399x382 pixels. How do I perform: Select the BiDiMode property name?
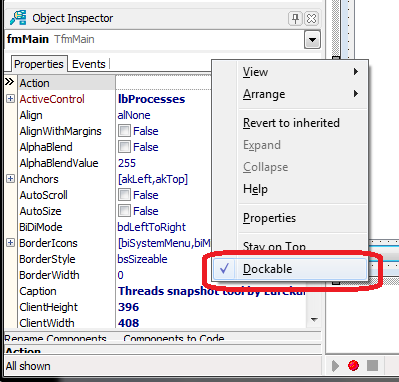(41, 227)
